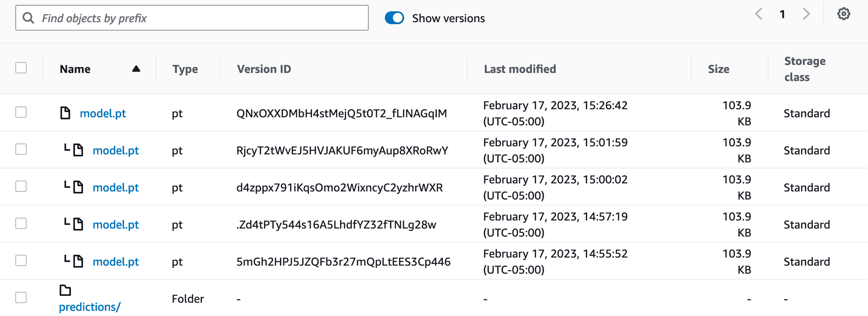
Task: Click the Type column header
Action: tap(185, 69)
